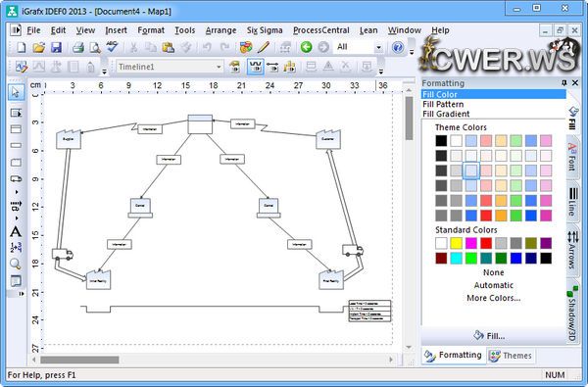Save the document with the floppy disk icon
This screenshot has height=387, width=588.
click(x=56, y=47)
